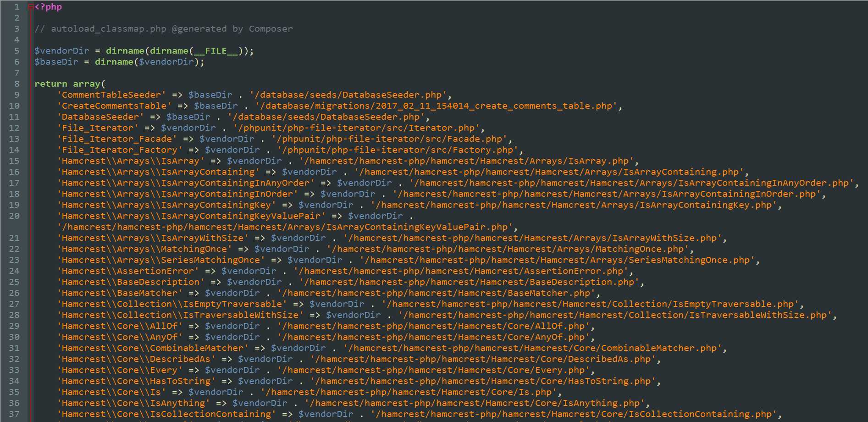Viewport: 868px width, 422px height.
Task: Click the 'DatabaseSeeder' key on line 11
Action: 100,117
